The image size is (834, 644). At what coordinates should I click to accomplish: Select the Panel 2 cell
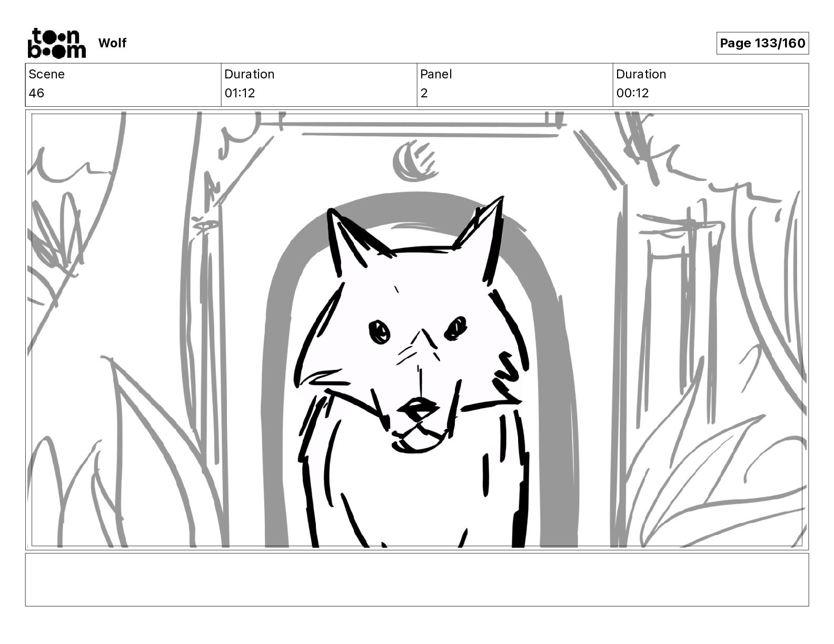pos(515,85)
